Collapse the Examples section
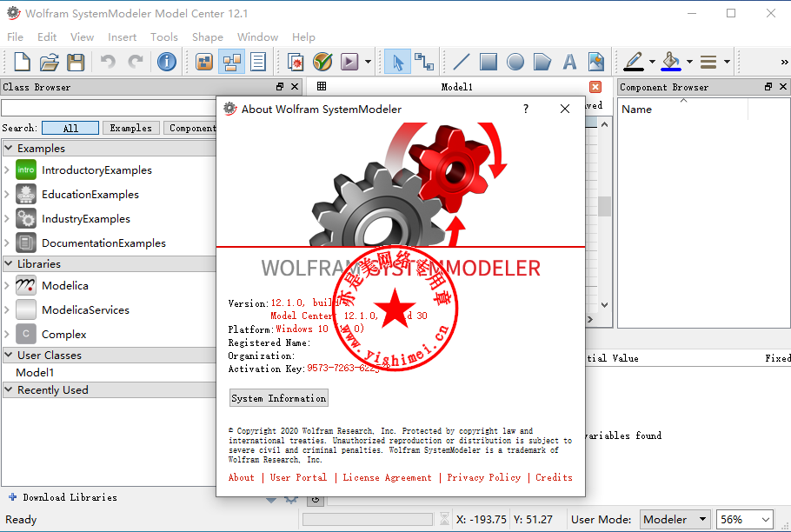Viewport: 791px width, 532px height. [x=9, y=149]
